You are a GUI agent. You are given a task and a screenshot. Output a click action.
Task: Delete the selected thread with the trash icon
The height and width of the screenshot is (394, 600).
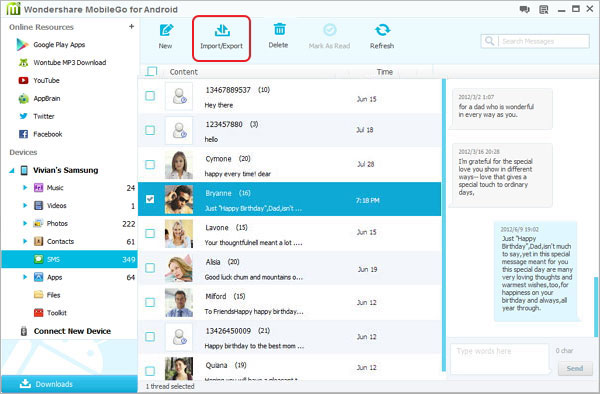(279, 36)
